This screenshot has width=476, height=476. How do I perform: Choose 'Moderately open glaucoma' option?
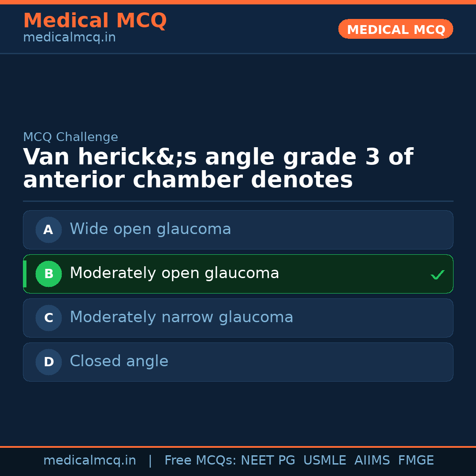click(174, 273)
